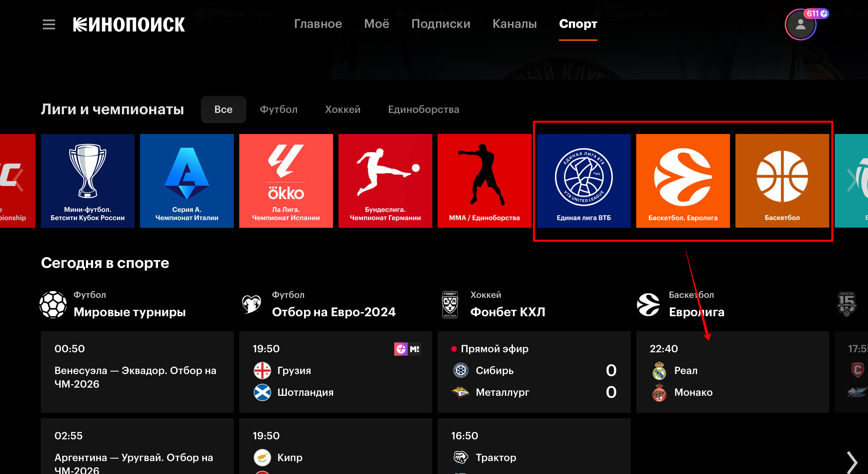Click the Euroleague logo icon in today's schedule

coord(648,305)
